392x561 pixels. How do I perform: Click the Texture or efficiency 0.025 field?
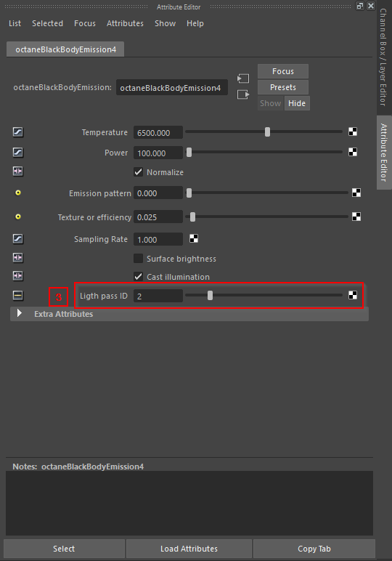pyautogui.click(x=158, y=217)
